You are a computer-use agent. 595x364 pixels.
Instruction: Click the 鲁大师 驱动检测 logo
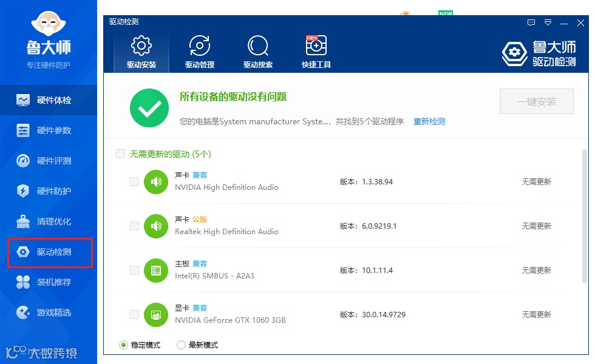click(x=539, y=53)
